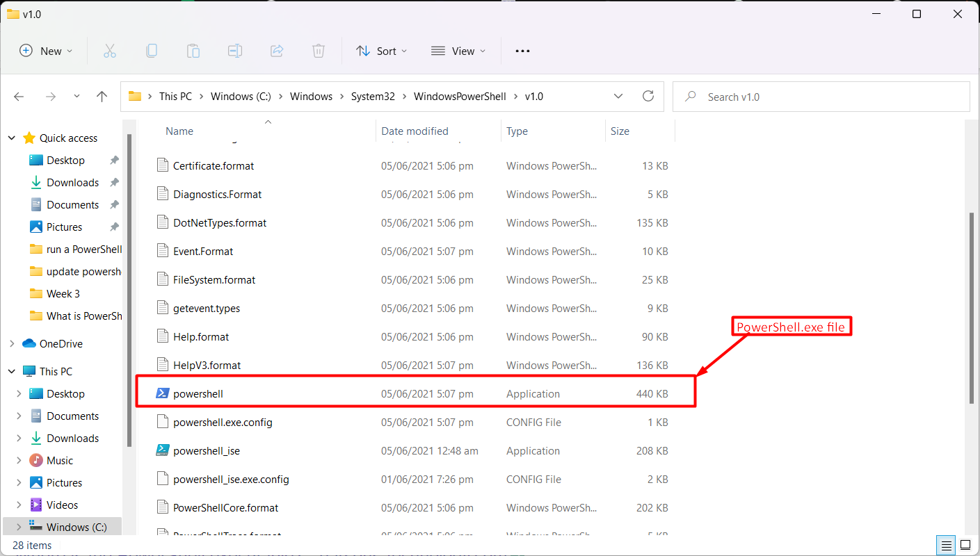Image resolution: width=980 pixels, height=556 pixels.
Task: Click Windows (C:) in the breadcrumb
Action: 241,96
